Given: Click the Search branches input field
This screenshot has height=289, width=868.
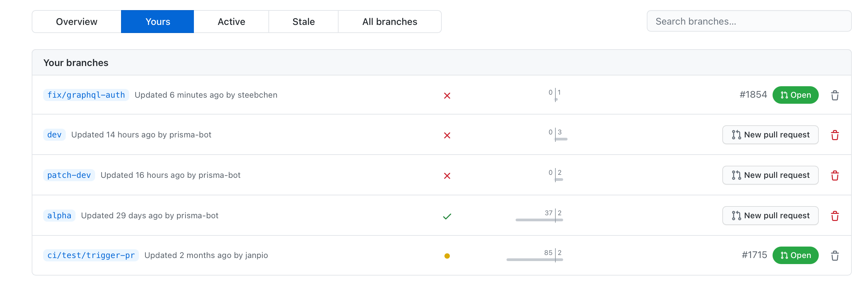Looking at the screenshot, I should 749,21.
